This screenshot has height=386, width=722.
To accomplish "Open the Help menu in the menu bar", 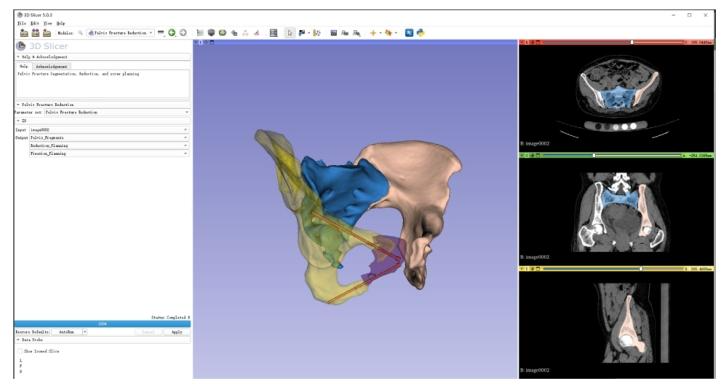I will [x=60, y=23].
